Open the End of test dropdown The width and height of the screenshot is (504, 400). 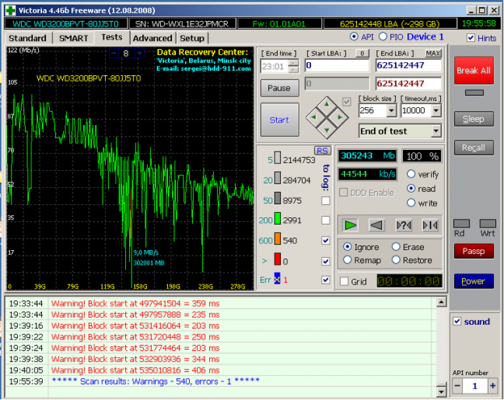(x=436, y=131)
